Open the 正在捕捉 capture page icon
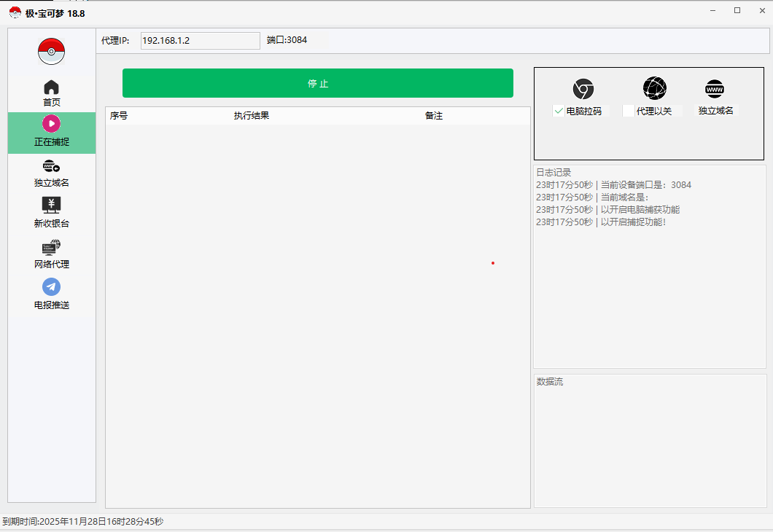This screenshot has width=773, height=532. 51,124
